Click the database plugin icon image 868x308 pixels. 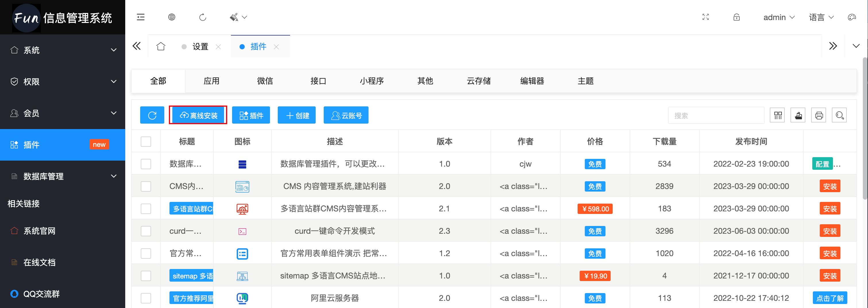242,164
